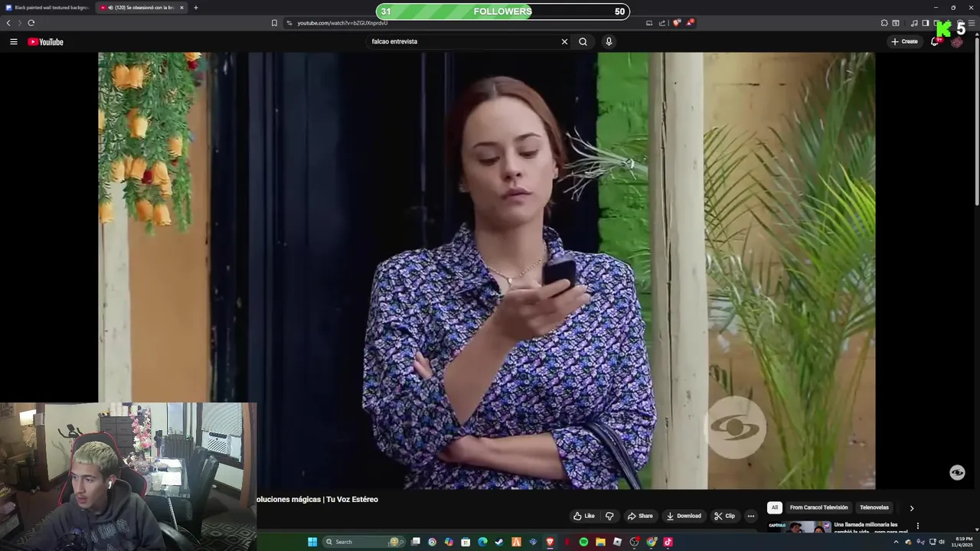Open Spotify from taskbar
Image resolution: width=980 pixels, height=551 pixels.
[x=583, y=542]
